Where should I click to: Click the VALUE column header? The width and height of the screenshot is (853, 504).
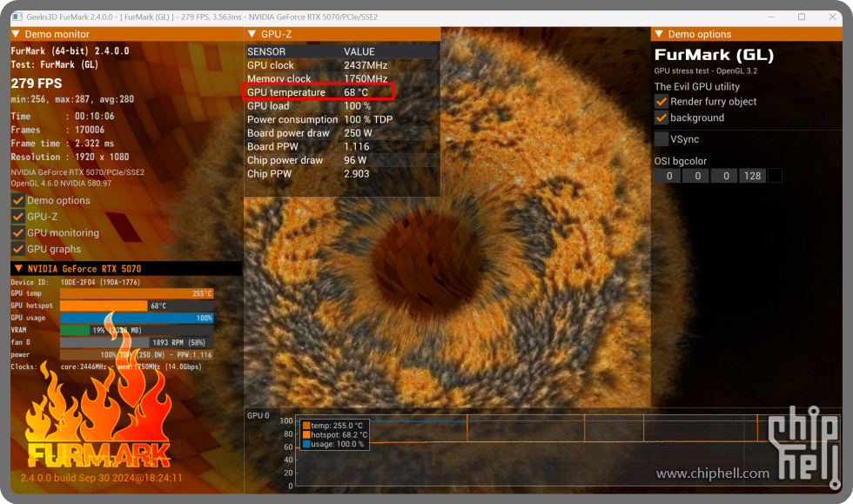359,51
